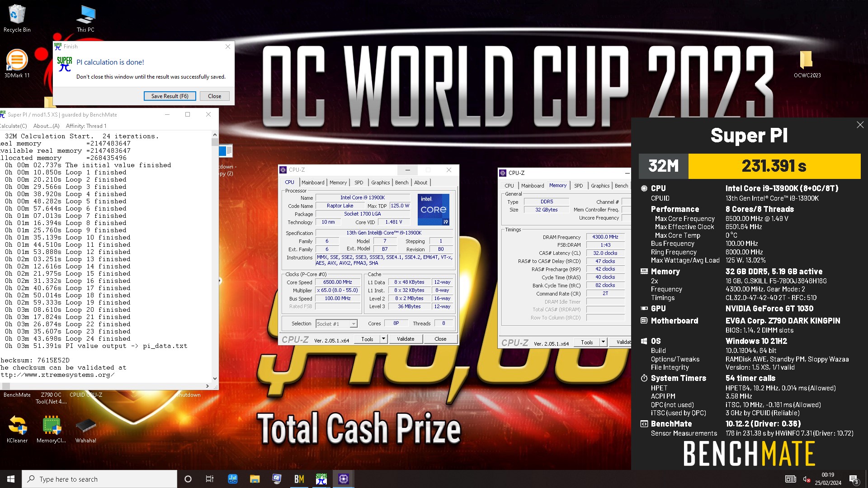This screenshot has height=488, width=868.
Task: Select Mainboard tab in CPU-Z Memory window
Action: coord(533,186)
